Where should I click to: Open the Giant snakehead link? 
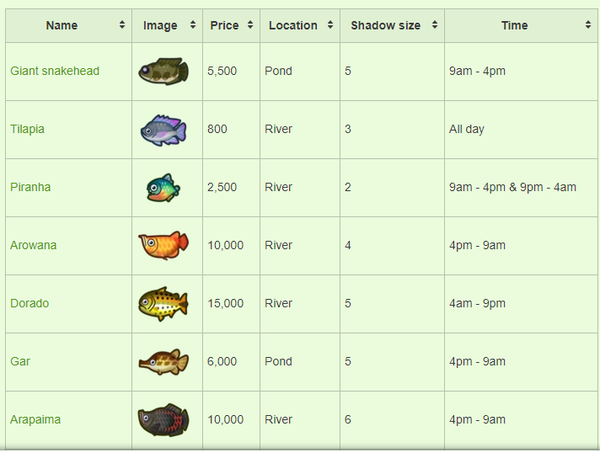pyautogui.click(x=55, y=71)
